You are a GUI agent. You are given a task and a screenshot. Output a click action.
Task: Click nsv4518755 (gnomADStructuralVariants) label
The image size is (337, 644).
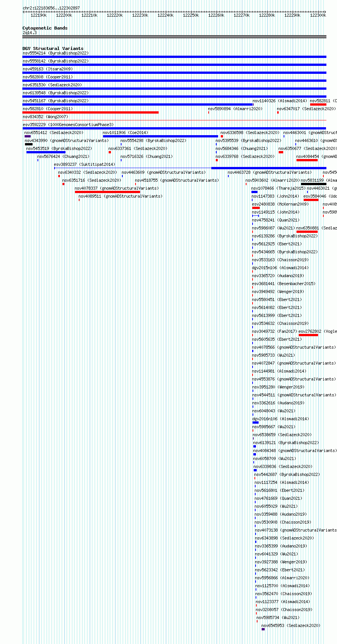coord(177,181)
